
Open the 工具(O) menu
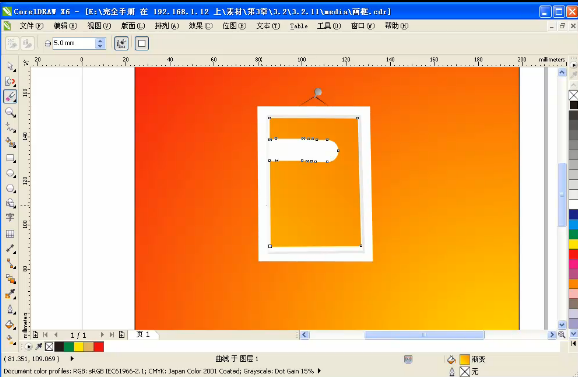pos(329,26)
